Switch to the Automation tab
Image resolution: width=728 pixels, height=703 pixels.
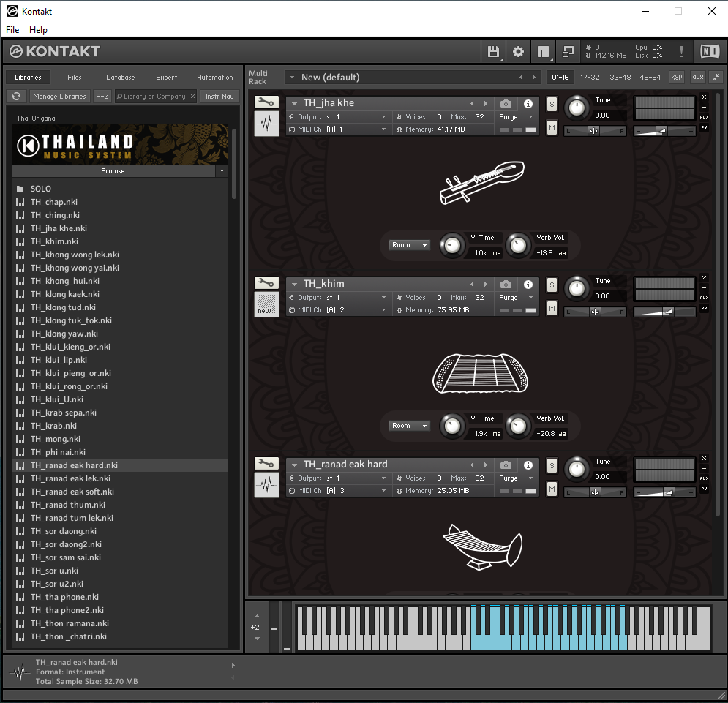point(214,77)
